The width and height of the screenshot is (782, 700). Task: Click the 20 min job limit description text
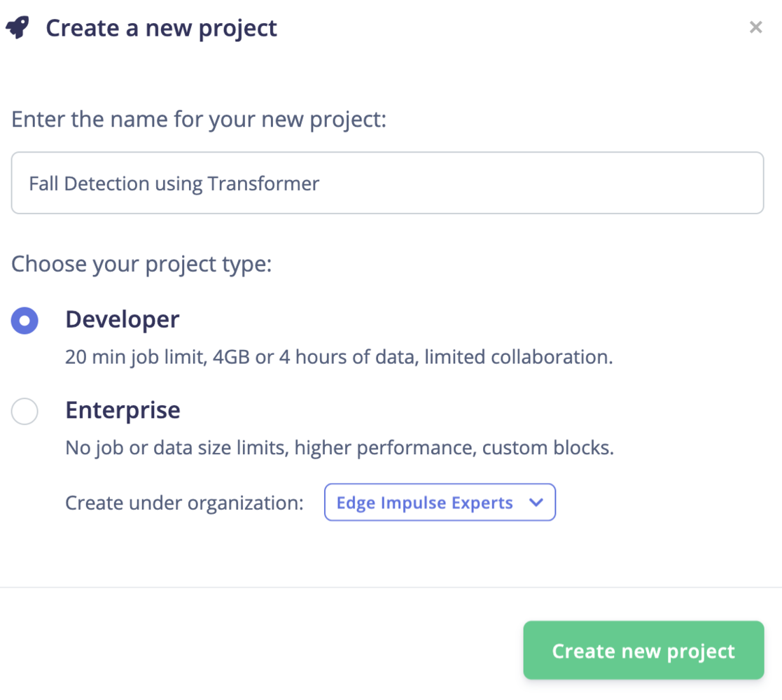point(339,357)
